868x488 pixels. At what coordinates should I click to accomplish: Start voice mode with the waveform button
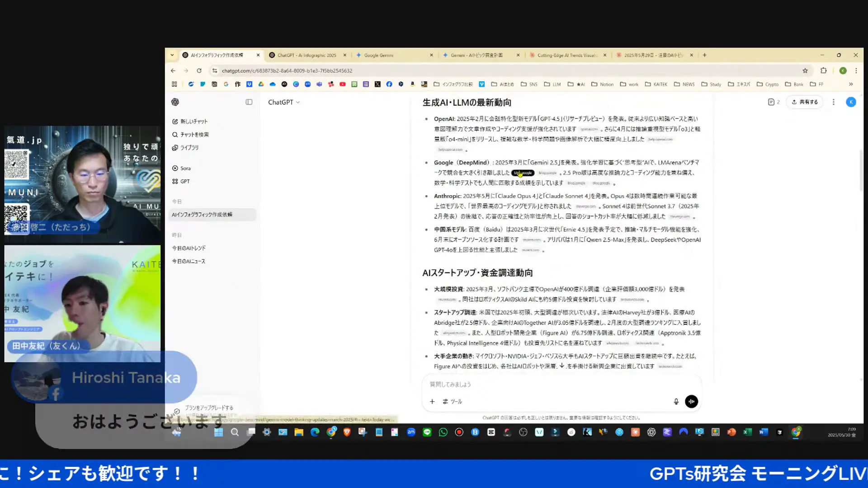pyautogui.click(x=691, y=401)
